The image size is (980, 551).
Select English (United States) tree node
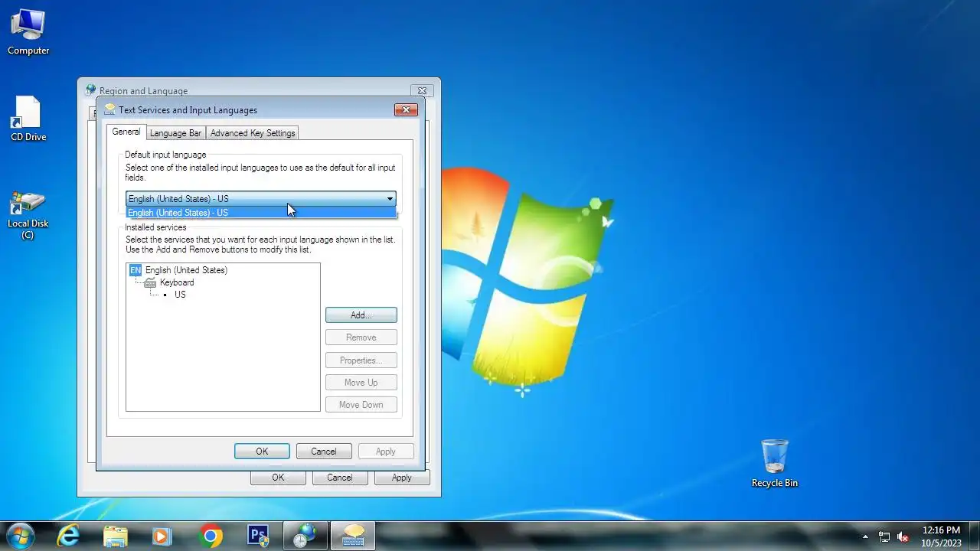point(186,270)
